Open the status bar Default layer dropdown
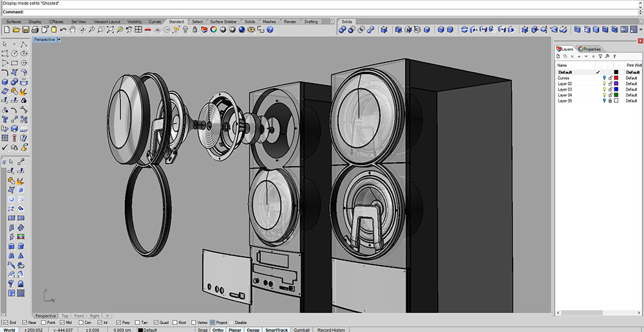The height and width of the screenshot is (332, 644). click(x=148, y=329)
